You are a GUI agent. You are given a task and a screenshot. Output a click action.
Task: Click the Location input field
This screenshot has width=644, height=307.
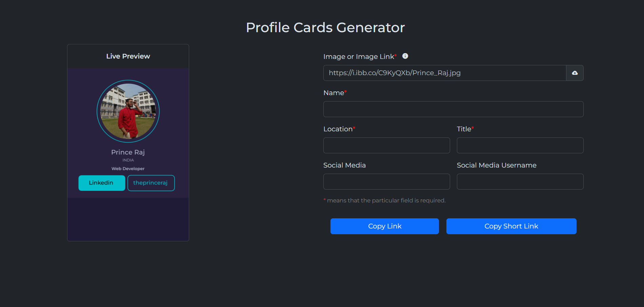tap(386, 145)
